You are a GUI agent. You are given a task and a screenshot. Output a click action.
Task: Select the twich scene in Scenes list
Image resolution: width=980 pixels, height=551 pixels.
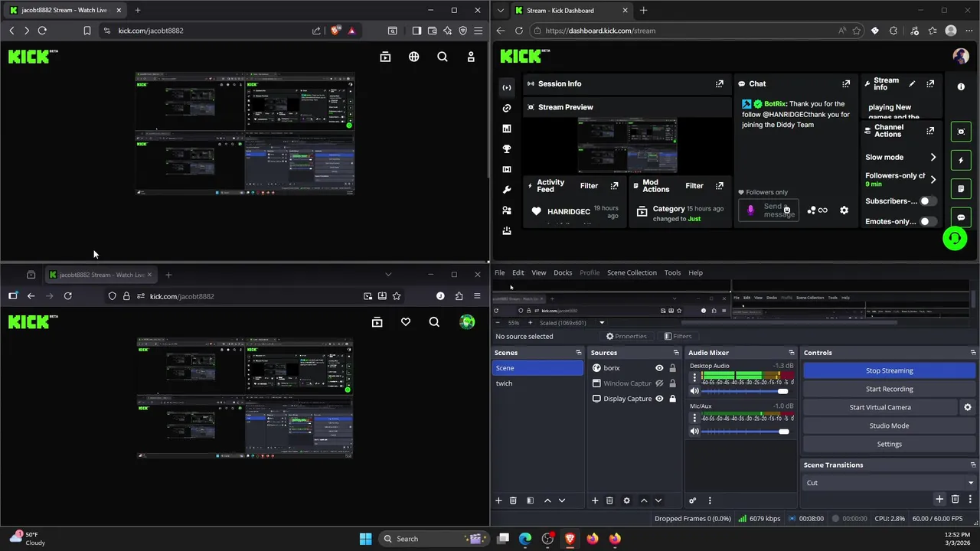tap(538, 383)
